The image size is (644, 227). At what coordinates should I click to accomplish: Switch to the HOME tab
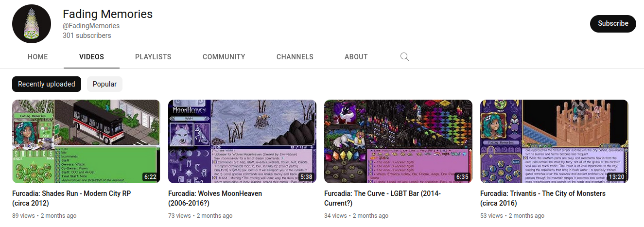point(38,57)
